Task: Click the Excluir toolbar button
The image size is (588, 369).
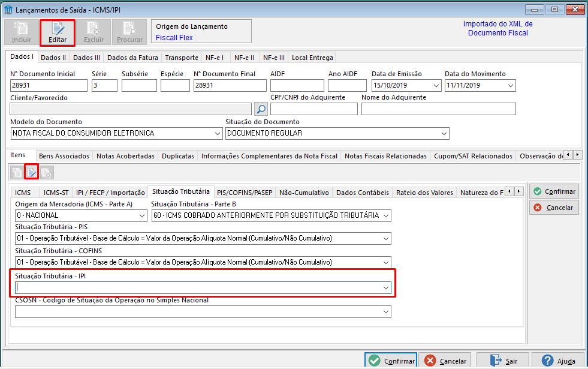Action: pyautogui.click(x=94, y=32)
